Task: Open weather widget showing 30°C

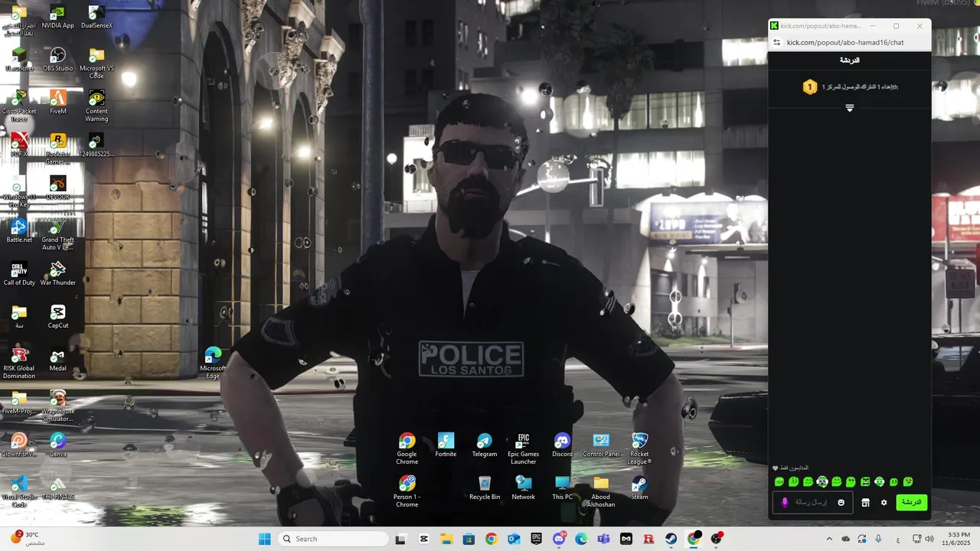Action: (29, 539)
